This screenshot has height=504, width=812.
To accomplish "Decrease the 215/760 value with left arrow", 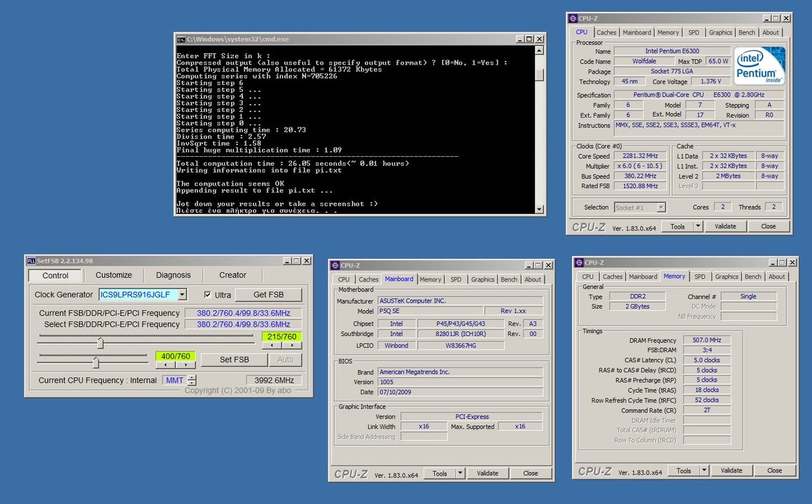I will coord(272,345).
